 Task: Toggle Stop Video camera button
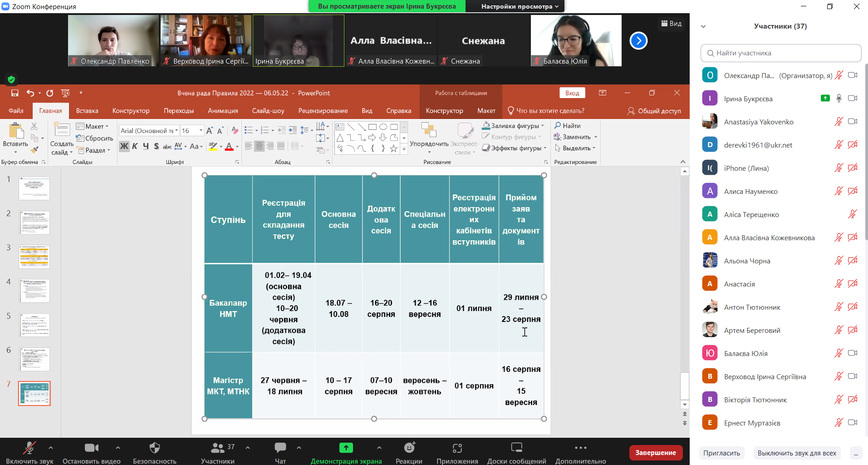(91, 448)
